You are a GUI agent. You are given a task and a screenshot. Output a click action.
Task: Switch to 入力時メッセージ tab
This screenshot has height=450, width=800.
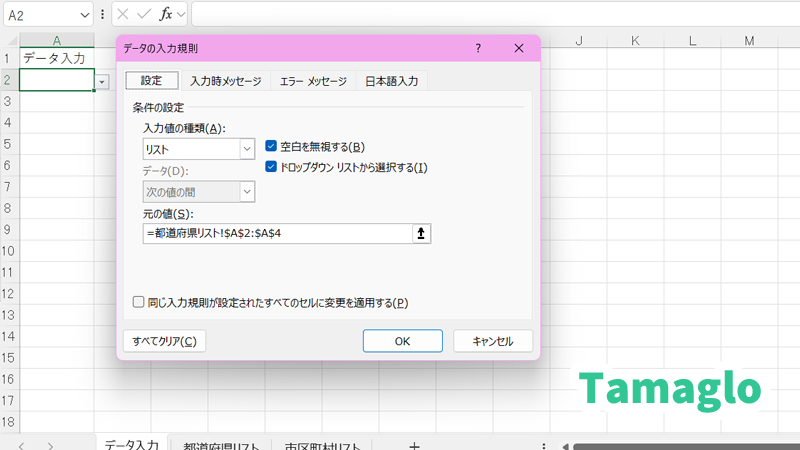[x=225, y=81]
